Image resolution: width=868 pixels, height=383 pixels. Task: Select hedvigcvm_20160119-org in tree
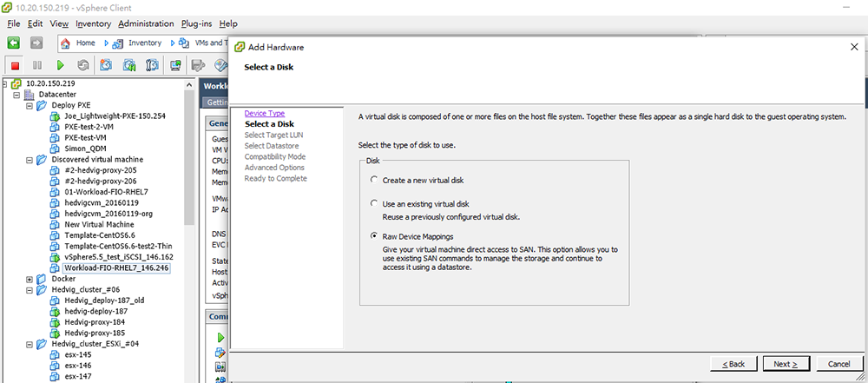(108, 214)
